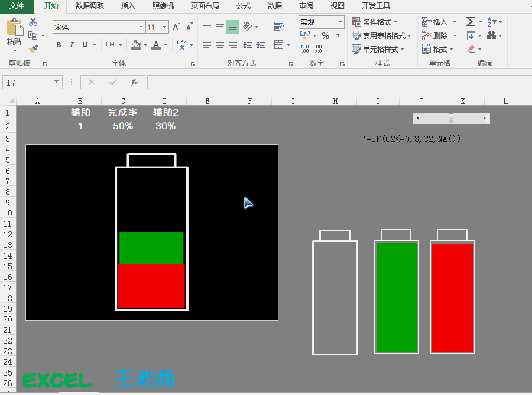The width and height of the screenshot is (532, 395).
Task: Open Sort and Filter icon
Action: pyautogui.click(x=492, y=22)
